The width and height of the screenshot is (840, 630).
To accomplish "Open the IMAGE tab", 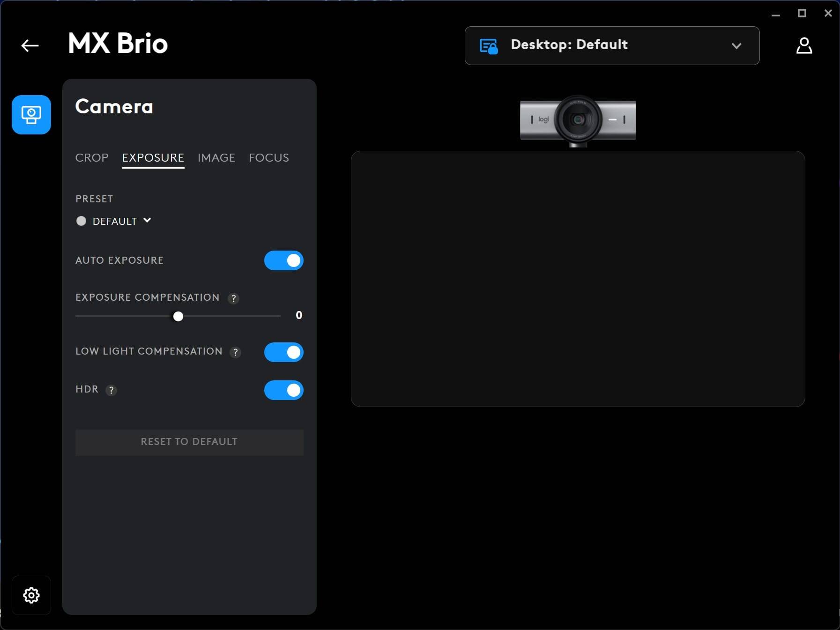I will (x=216, y=158).
